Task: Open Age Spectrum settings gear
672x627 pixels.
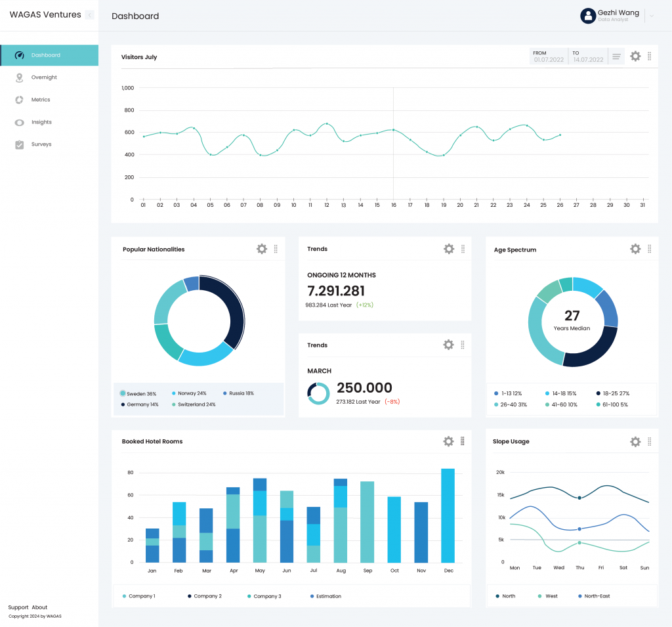Action: [x=635, y=249]
